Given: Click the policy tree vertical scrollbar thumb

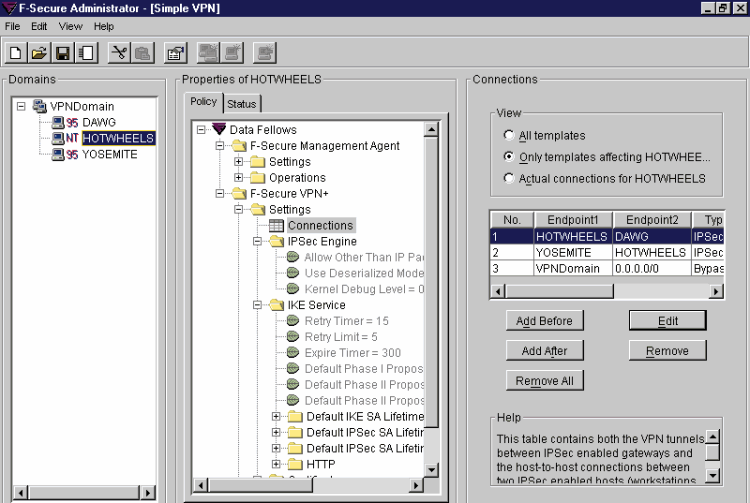Looking at the screenshot, I should click(x=431, y=282).
